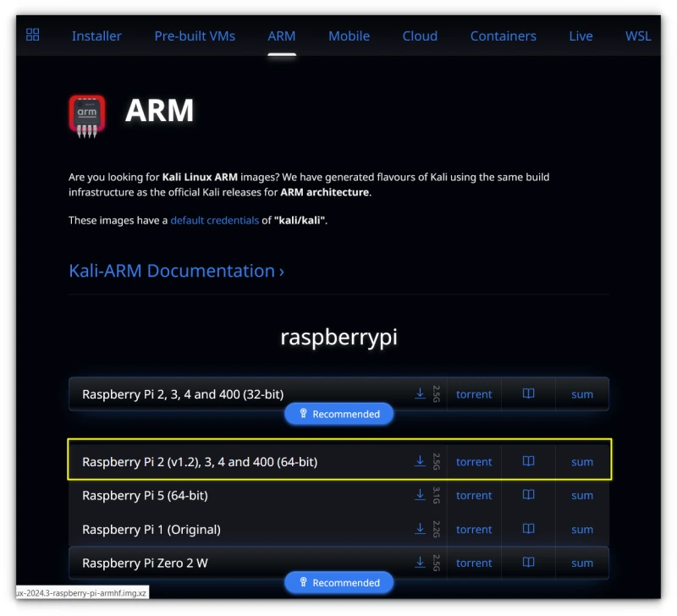
Task: Click the large "ARM" page title
Action: coord(159,111)
